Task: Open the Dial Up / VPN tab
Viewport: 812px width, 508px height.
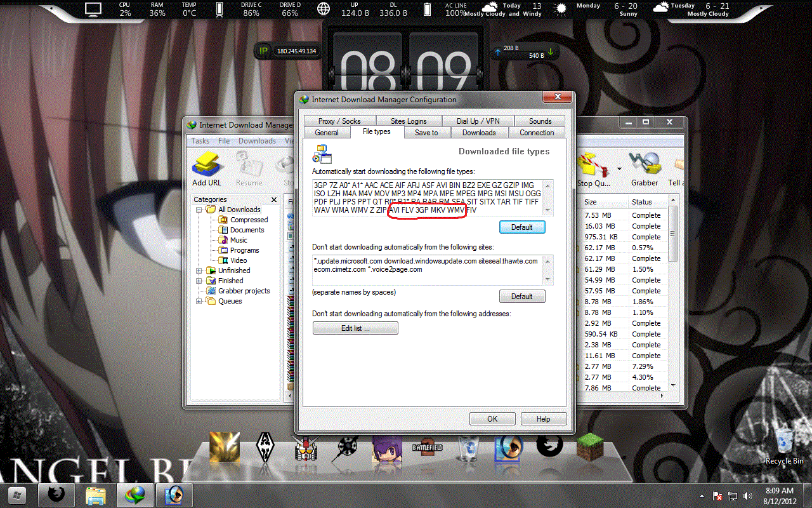Action: [x=478, y=121]
